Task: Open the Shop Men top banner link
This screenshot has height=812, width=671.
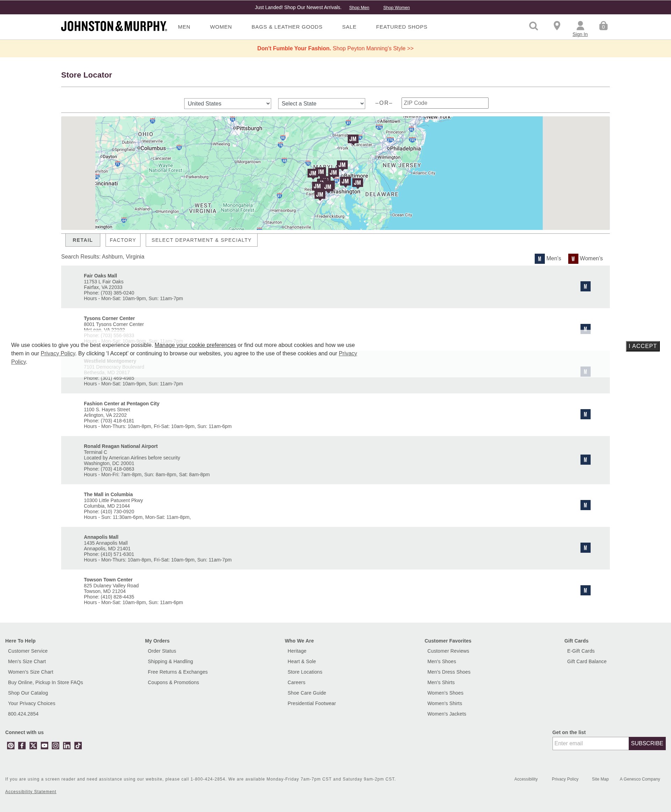Action: (359, 8)
